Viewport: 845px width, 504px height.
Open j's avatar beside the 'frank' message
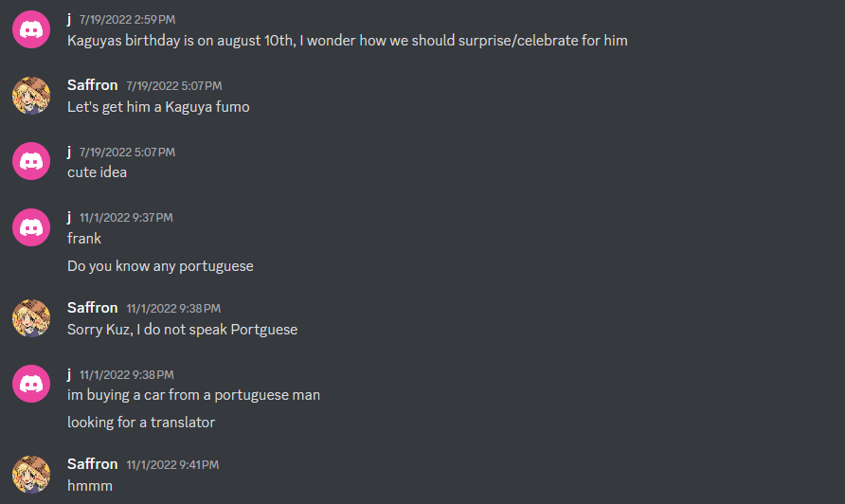31,227
